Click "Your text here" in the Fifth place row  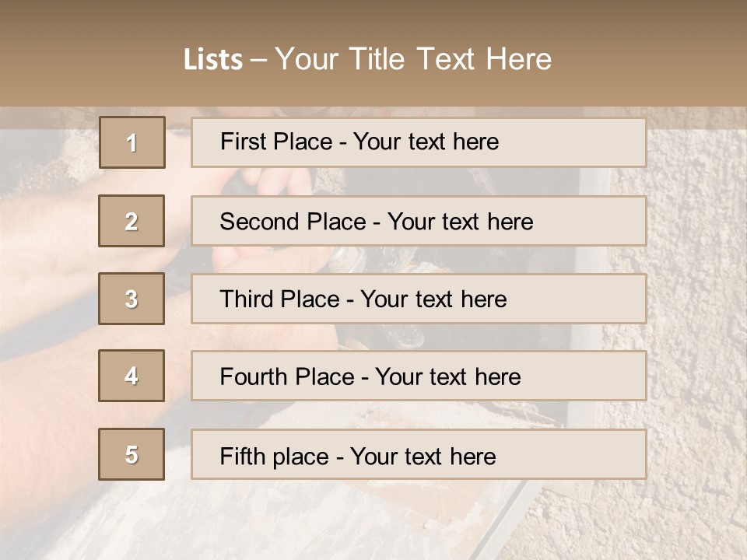pos(423,456)
